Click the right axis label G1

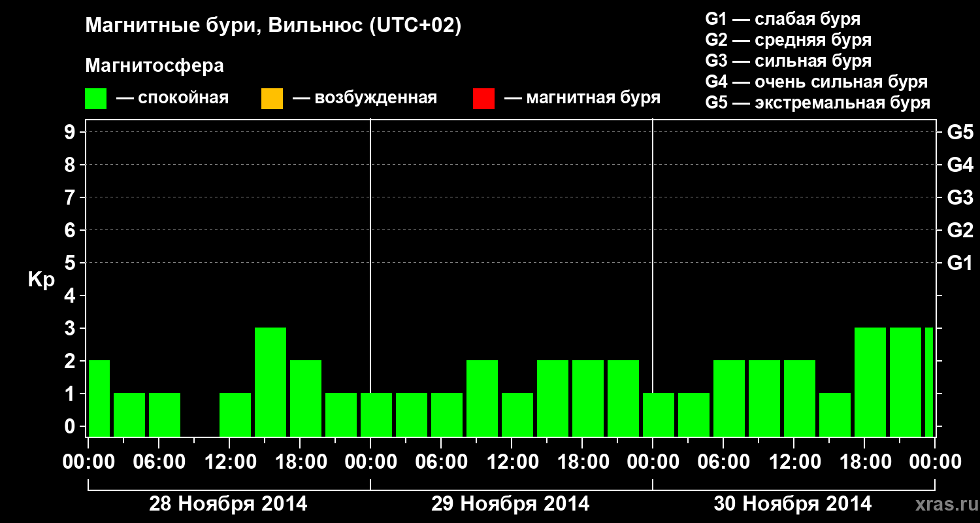point(960,263)
